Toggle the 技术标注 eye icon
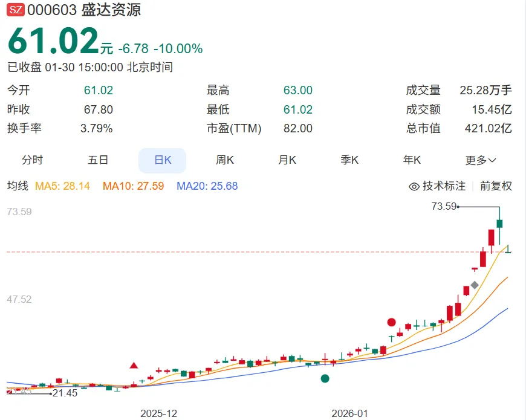The height and width of the screenshot is (420, 526). click(414, 186)
